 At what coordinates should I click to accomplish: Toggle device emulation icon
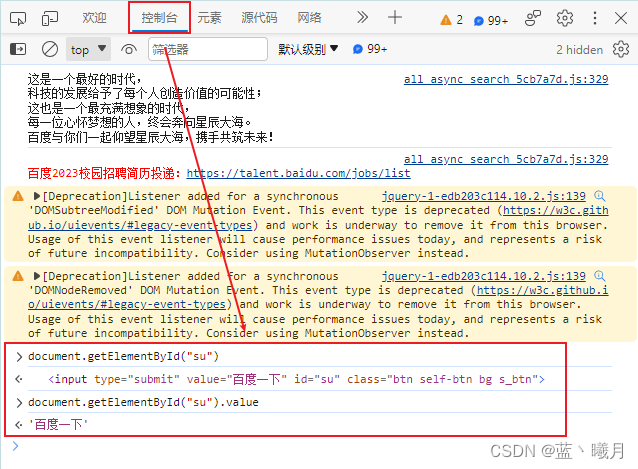click(50, 18)
